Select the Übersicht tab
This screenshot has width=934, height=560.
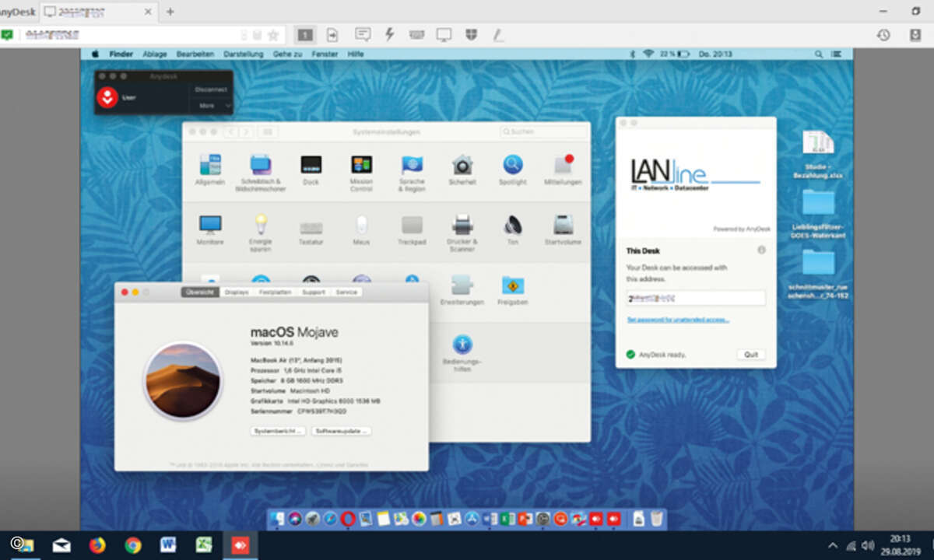200,292
